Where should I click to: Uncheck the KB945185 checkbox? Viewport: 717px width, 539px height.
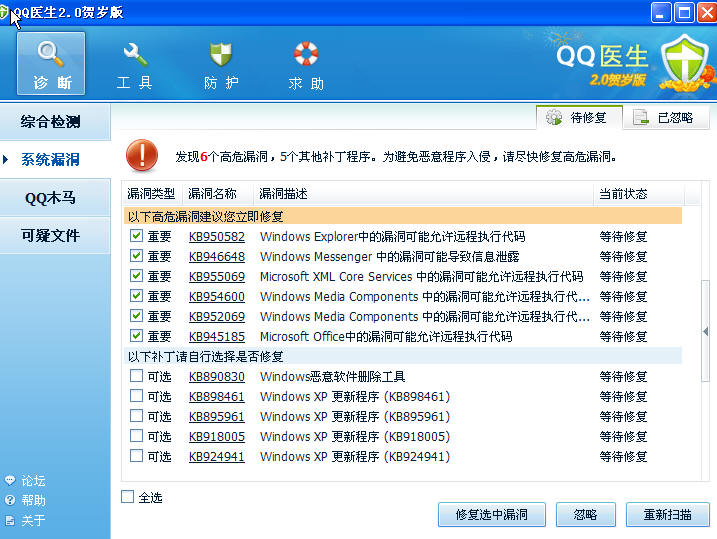136,336
